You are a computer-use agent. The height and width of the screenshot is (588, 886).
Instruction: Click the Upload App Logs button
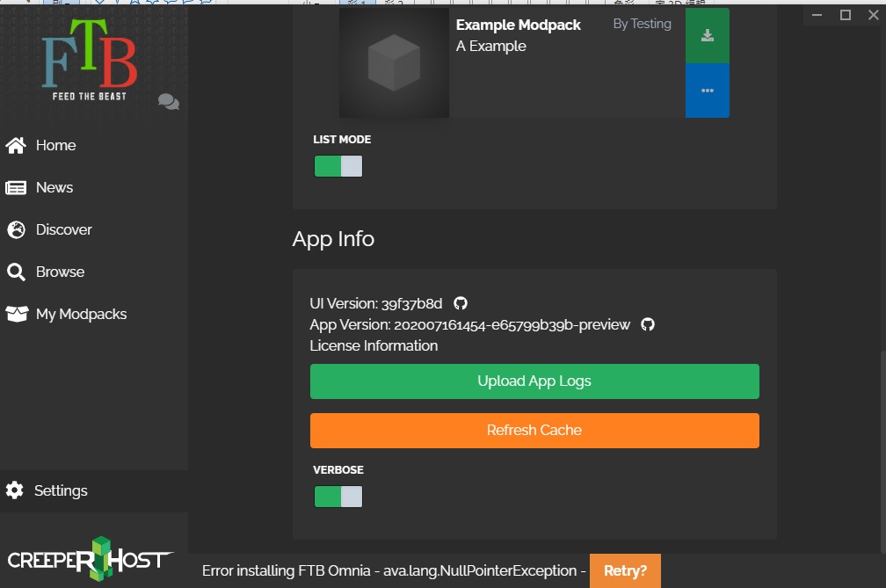(x=534, y=381)
